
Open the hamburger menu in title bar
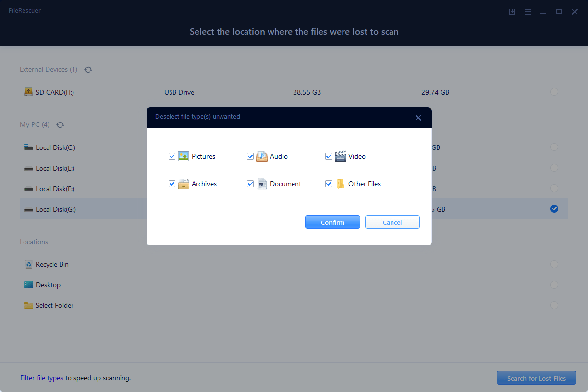[x=528, y=12]
